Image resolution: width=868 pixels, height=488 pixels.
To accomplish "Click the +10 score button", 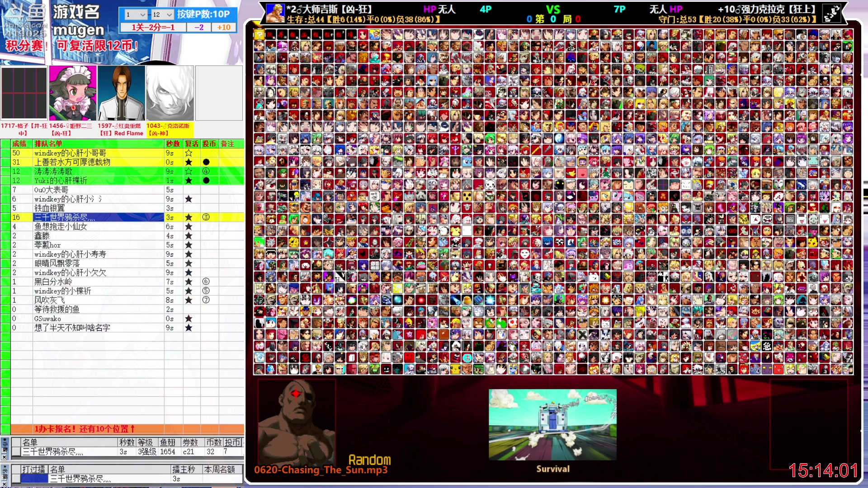I will pos(224,27).
